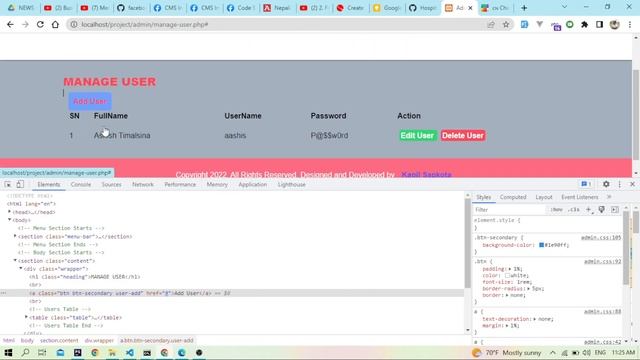This screenshot has width=640, height=360.
Task: Open the DevTools issues counter badge
Action: pyautogui.click(x=587, y=184)
